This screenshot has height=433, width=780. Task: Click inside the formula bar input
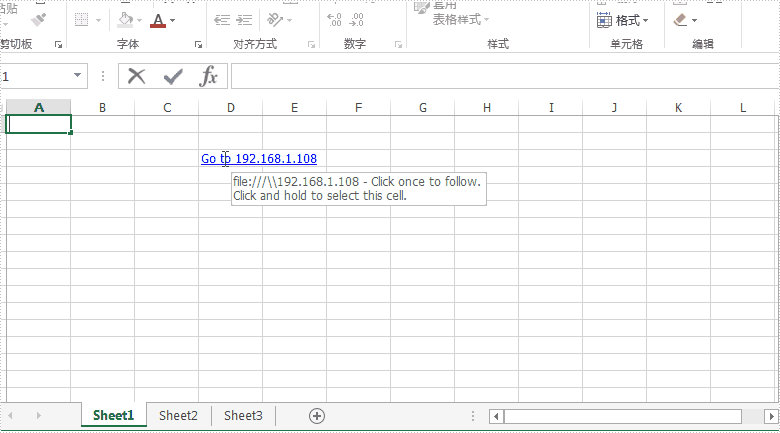click(500, 76)
